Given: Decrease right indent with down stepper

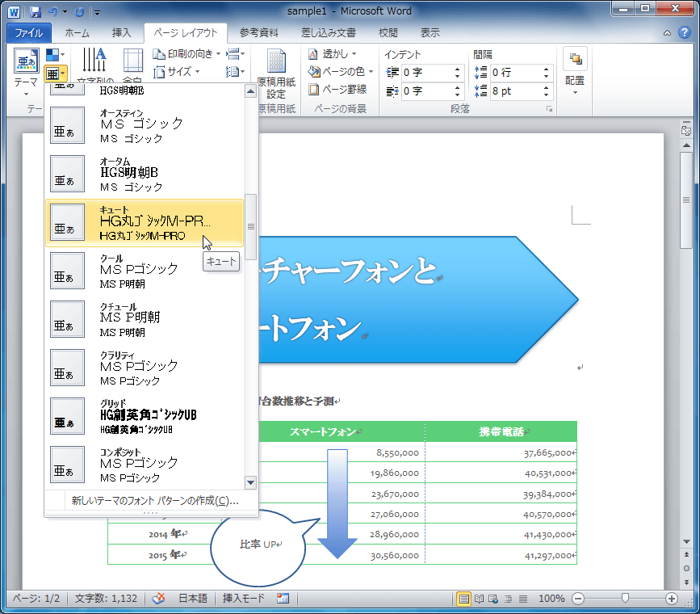Looking at the screenshot, I should click(x=458, y=95).
